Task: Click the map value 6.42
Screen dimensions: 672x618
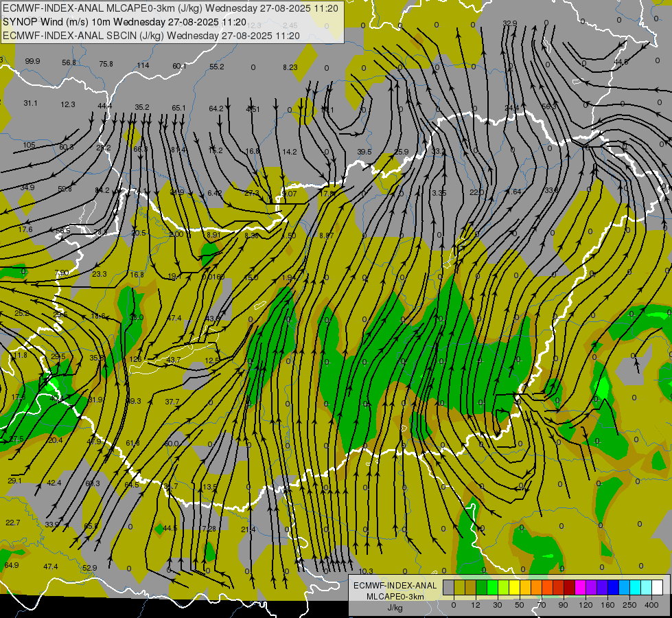Action: point(215,193)
